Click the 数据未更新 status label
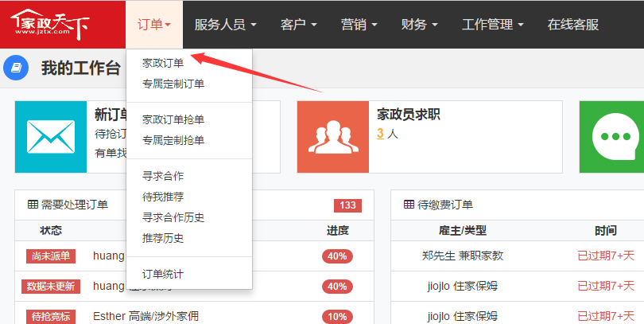The image size is (644, 324). pyautogui.click(x=51, y=286)
